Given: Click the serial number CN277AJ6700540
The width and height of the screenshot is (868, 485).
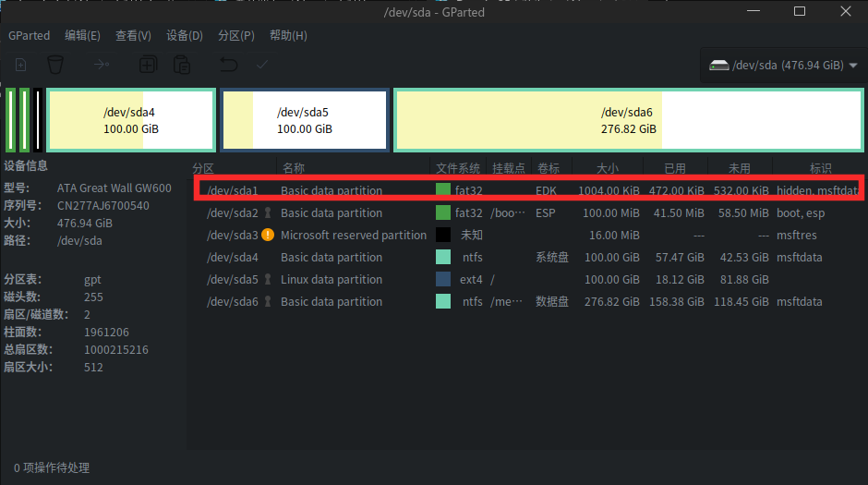Looking at the screenshot, I should coord(103,205).
